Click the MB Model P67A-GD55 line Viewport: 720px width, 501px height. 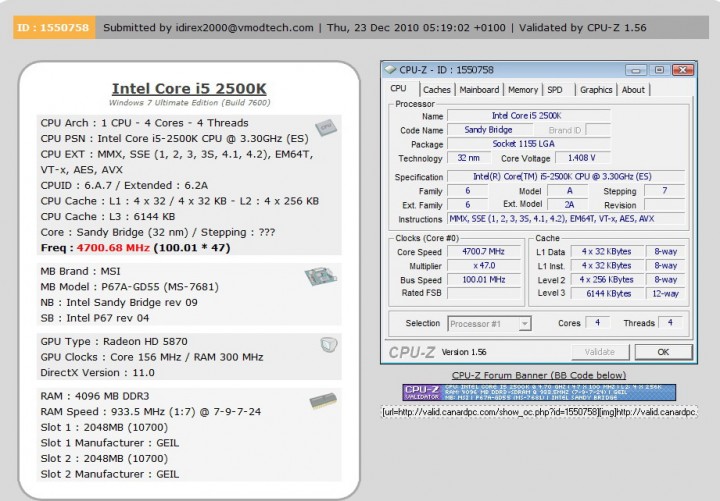(129, 287)
